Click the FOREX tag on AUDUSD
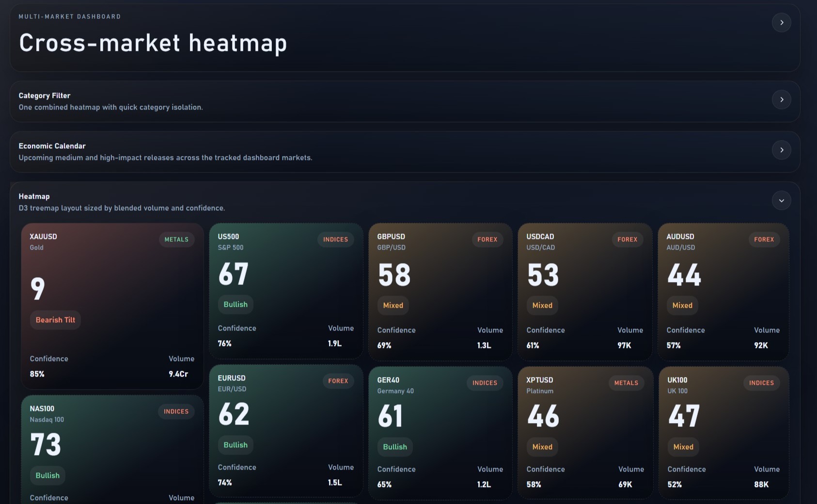This screenshot has width=817, height=504. pyautogui.click(x=764, y=239)
